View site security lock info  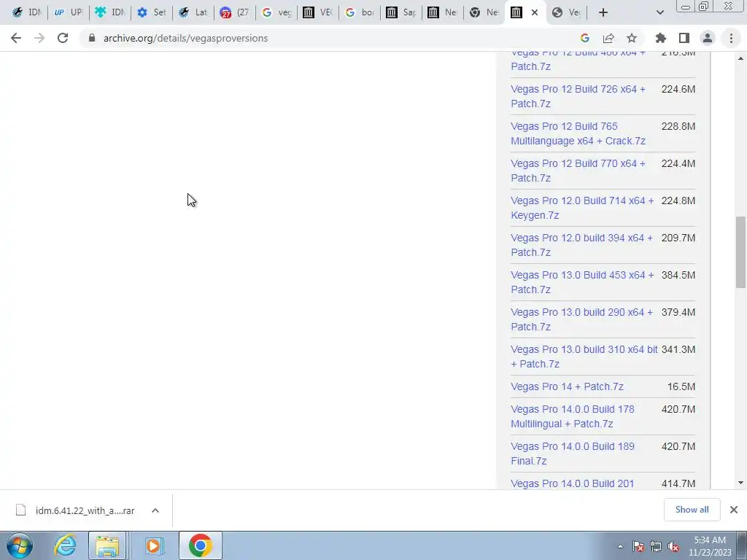92,38
